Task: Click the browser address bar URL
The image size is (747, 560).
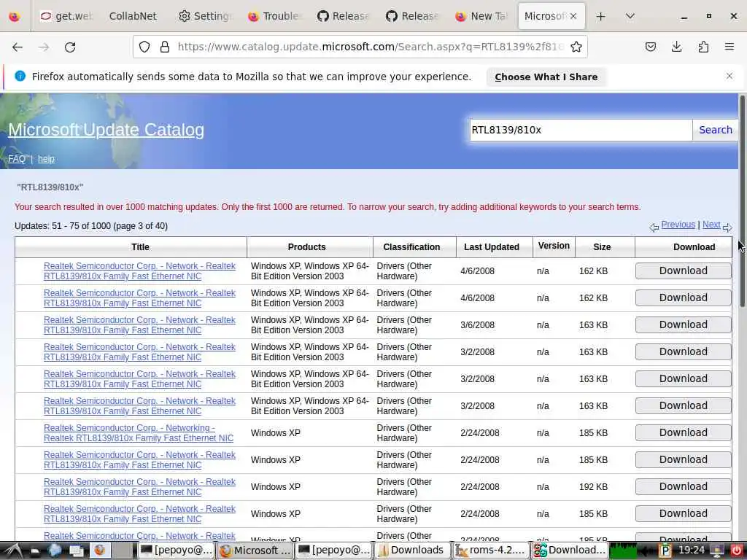Action: [x=370, y=47]
